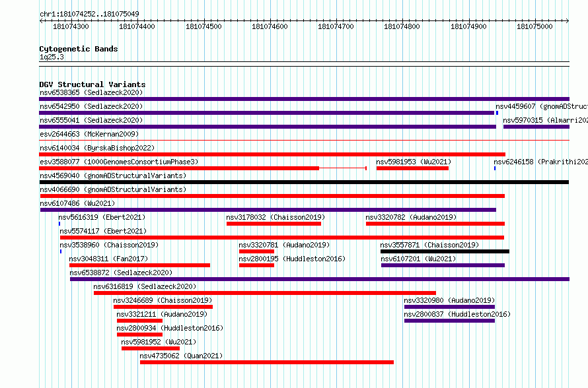The image size is (588, 388).
Task: Click esv3588077 (1000GenomesConsortiumPhase3) label
Action: 119,162
